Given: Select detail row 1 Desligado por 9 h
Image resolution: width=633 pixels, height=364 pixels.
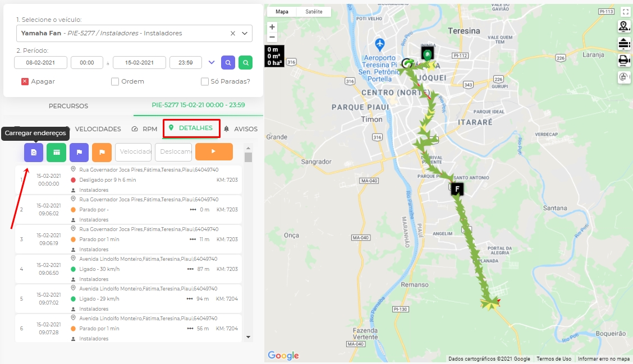Looking at the screenshot, I should click(x=129, y=180).
